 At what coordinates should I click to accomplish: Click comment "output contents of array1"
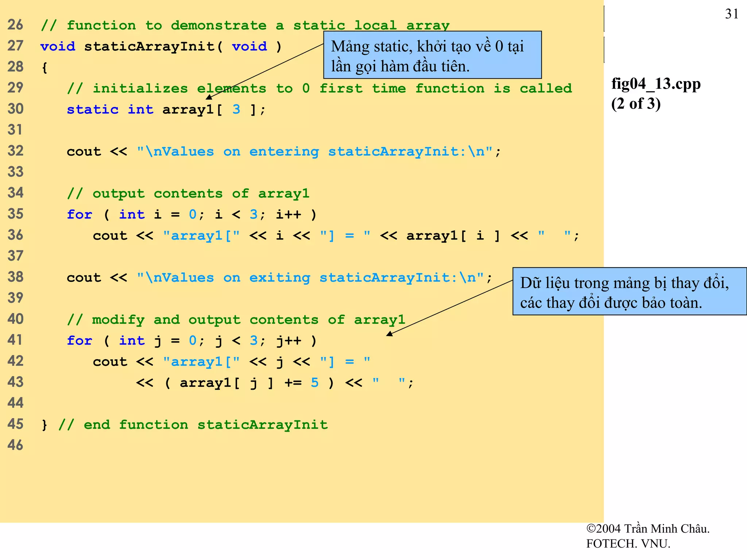pos(188,194)
